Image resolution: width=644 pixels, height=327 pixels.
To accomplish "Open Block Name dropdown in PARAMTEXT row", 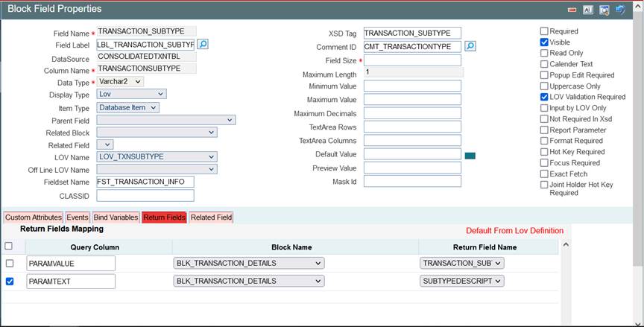I will tap(249, 281).
